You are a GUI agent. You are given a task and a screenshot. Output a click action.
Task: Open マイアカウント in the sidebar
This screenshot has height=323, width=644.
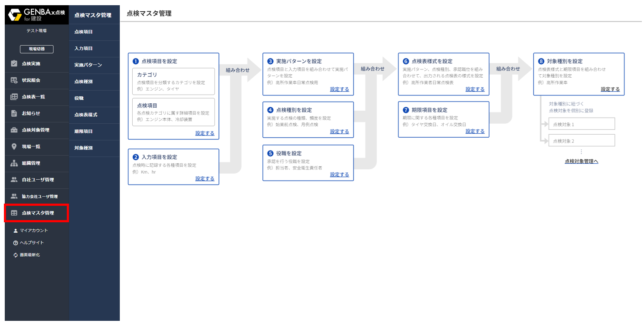(33, 231)
